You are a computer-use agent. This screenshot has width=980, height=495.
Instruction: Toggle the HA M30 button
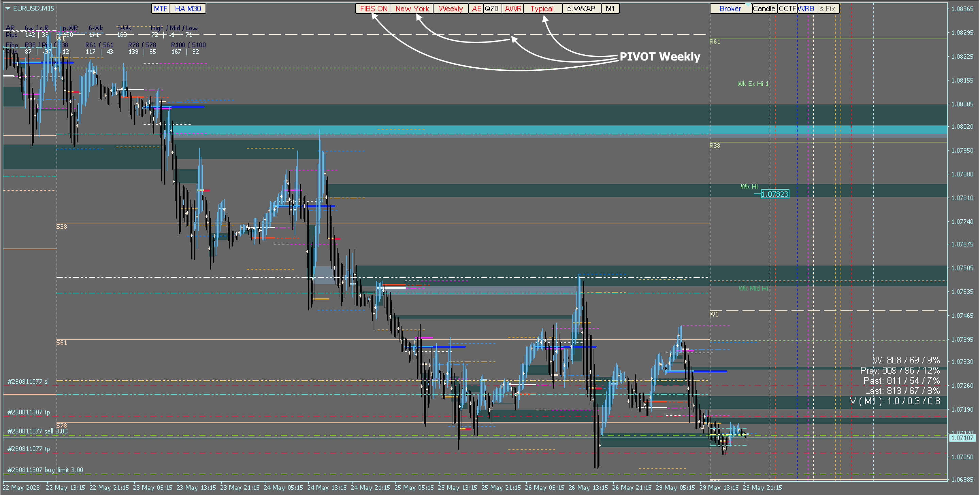(187, 8)
